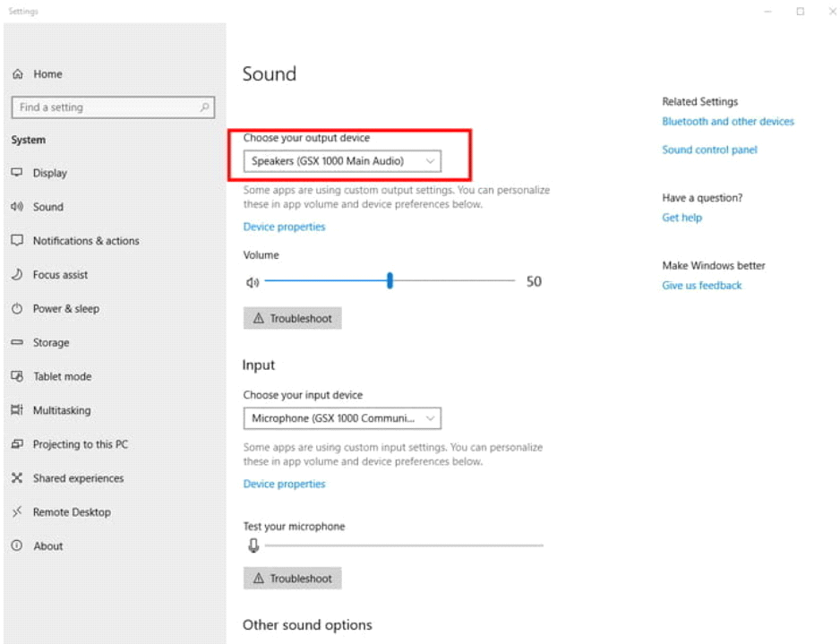This screenshot has width=840, height=644.
Task: Click the Troubleshoot button under Volume
Action: (x=292, y=318)
